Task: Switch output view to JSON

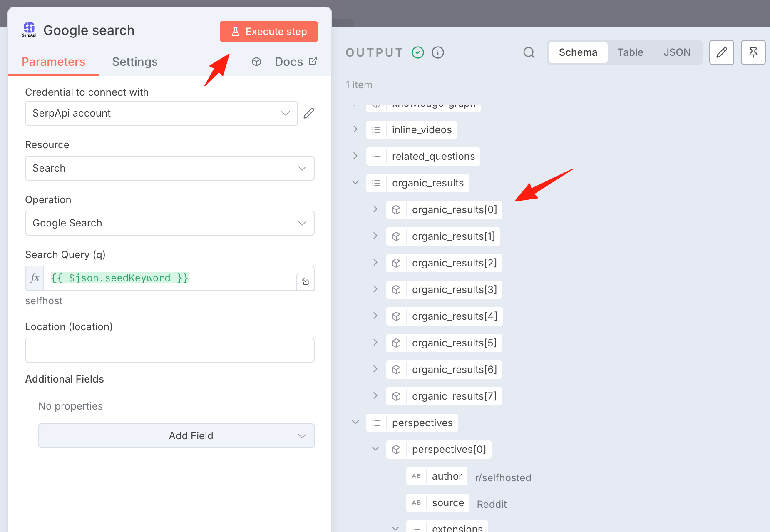Action: (677, 52)
